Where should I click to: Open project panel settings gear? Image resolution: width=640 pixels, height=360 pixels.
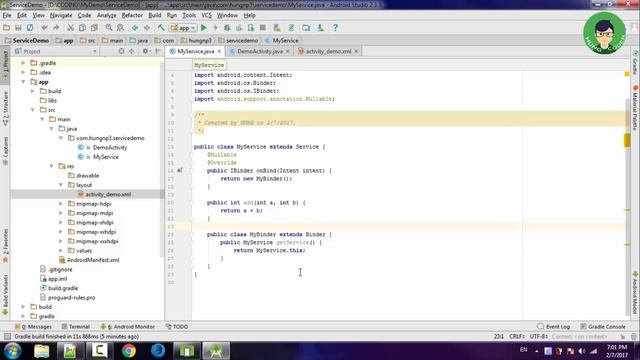(x=145, y=51)
